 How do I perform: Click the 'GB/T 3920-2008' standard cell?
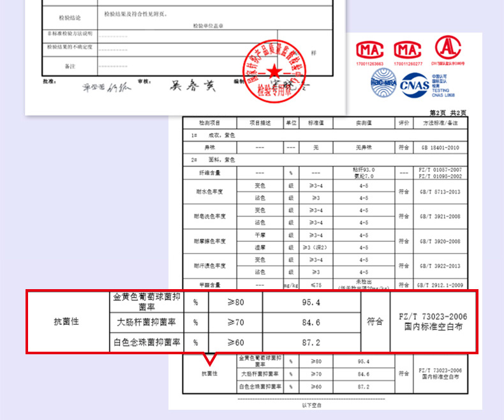pos(440,241)
